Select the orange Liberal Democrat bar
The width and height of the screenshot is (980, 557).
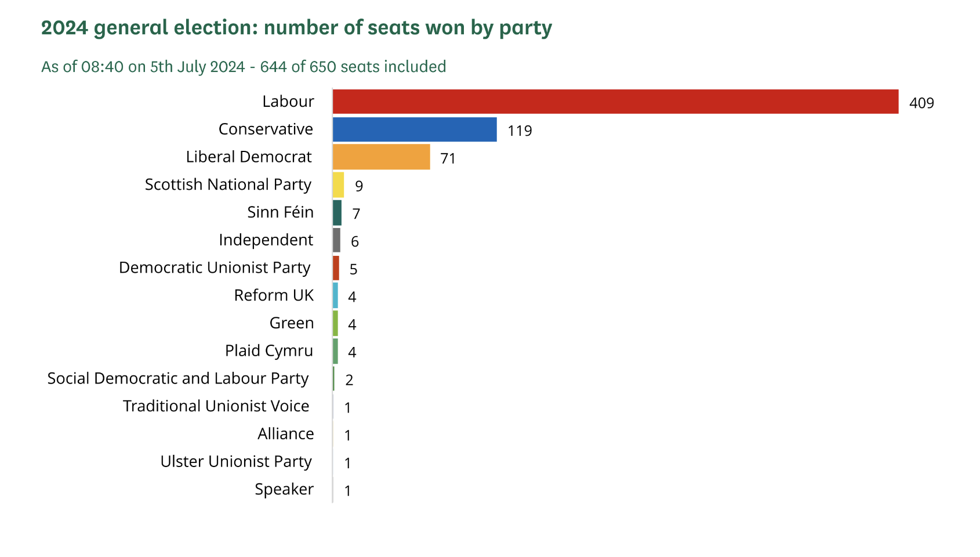pyautogui.click(x=381, y=157)
